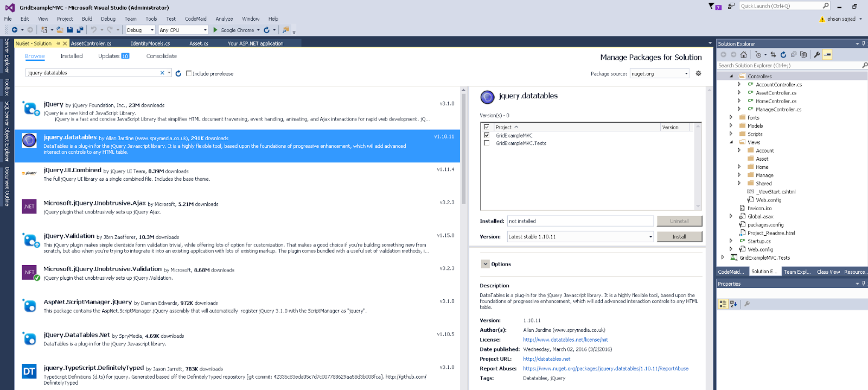Open the ehsan sajjad account dropdown
The width and height of the screenshot is (868, 390).
(x=860, y=19)
